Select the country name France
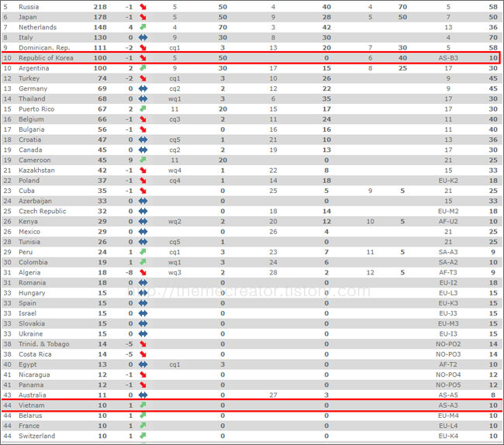This screenshot has height=445, width=504. (29, 426)
